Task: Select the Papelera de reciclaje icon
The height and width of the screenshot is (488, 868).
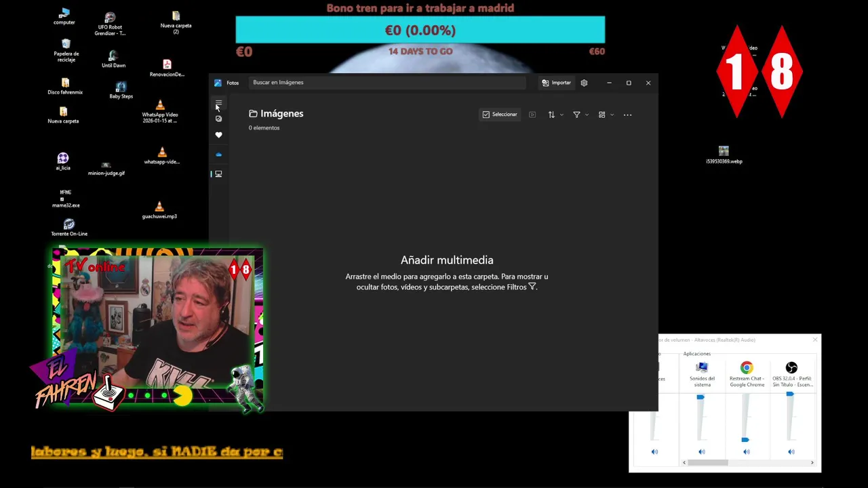Action: point(66,50)
